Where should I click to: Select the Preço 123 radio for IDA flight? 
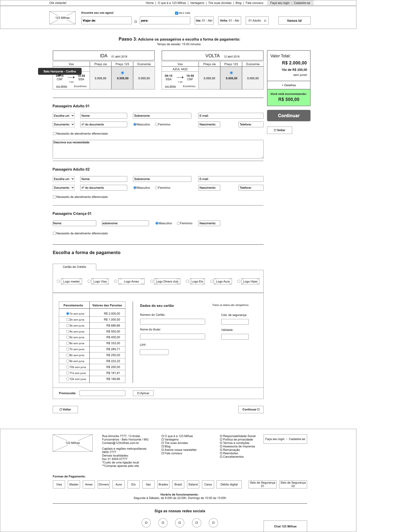pos(123,73)
